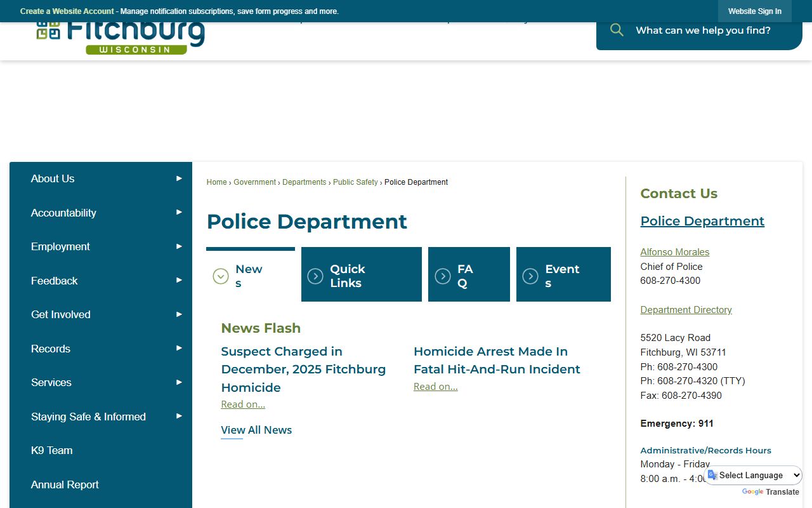
Task: Expand the Get Involved submenu arrow
Action: [179, 314]
